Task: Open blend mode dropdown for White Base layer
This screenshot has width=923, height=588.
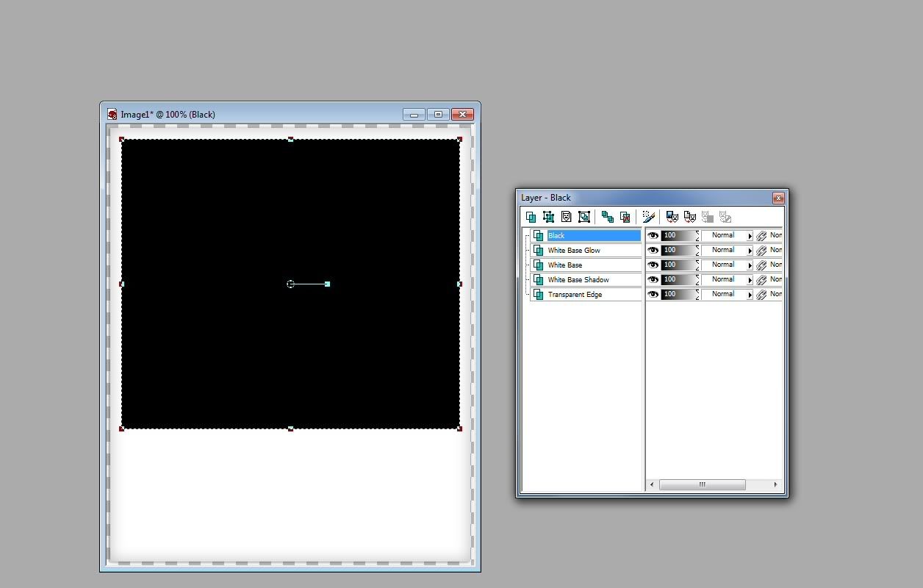Action: tap(750, 265)
